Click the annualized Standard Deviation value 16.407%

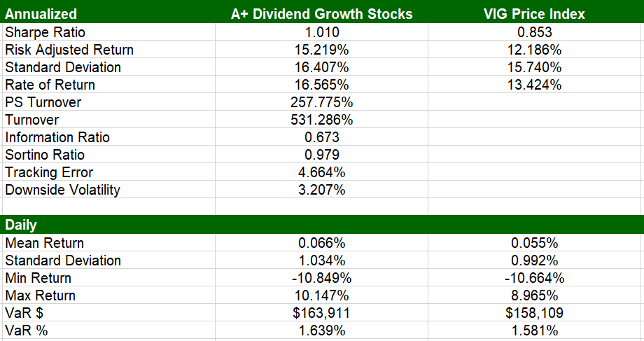tap(322, 67)
